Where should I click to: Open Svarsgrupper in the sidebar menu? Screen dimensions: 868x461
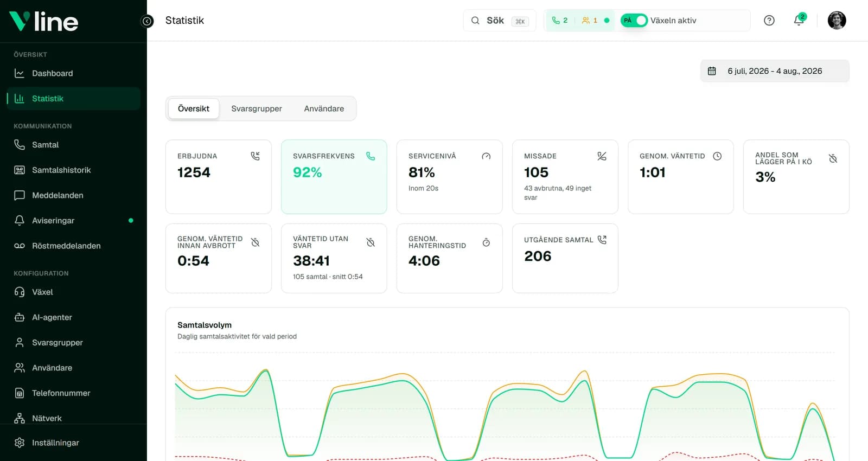click(x=73, y=343)
